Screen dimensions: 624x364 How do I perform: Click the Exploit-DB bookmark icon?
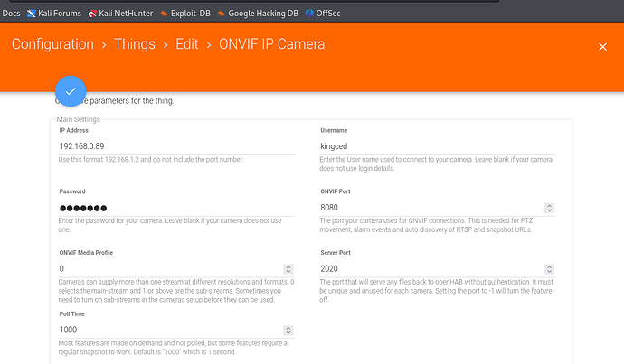point(164,14)
